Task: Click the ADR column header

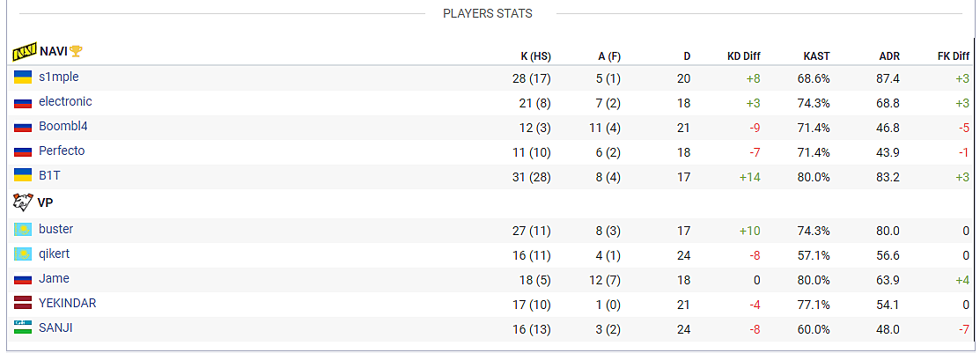Action: pos(888,56)
